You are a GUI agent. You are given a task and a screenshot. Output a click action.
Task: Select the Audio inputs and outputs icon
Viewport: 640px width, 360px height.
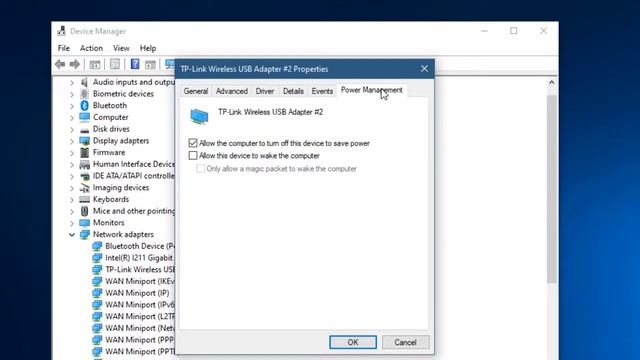click(x=84, y=82)
